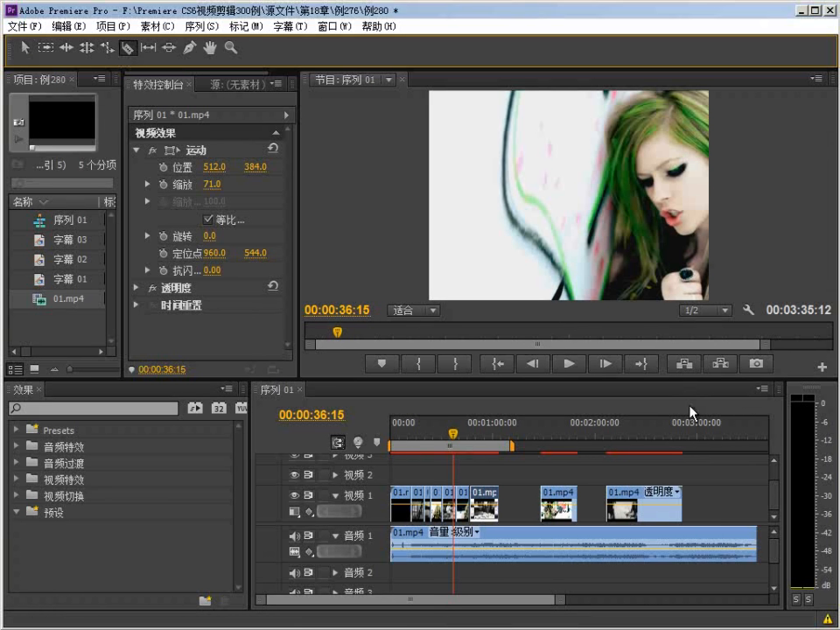Select the Slip tool

pos(148,47)
